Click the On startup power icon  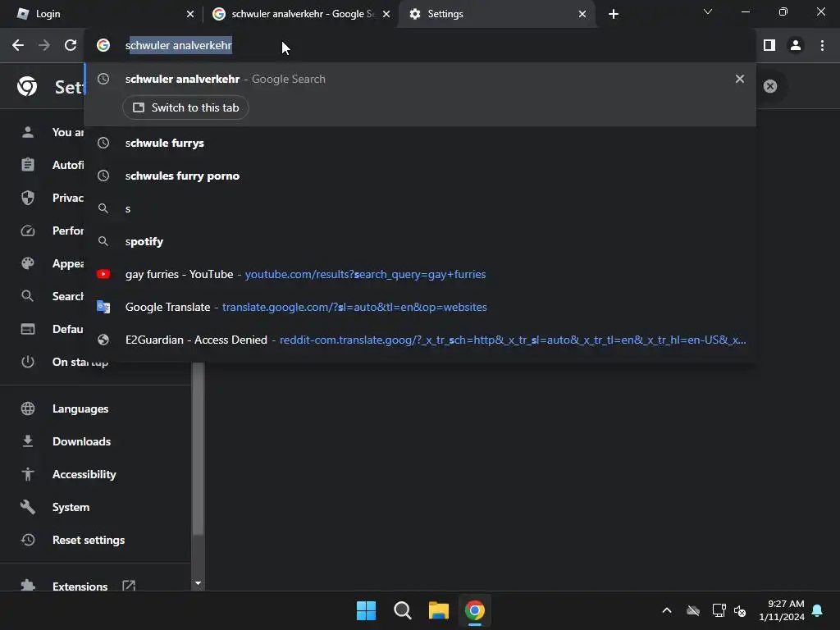(x=28, y=362)
